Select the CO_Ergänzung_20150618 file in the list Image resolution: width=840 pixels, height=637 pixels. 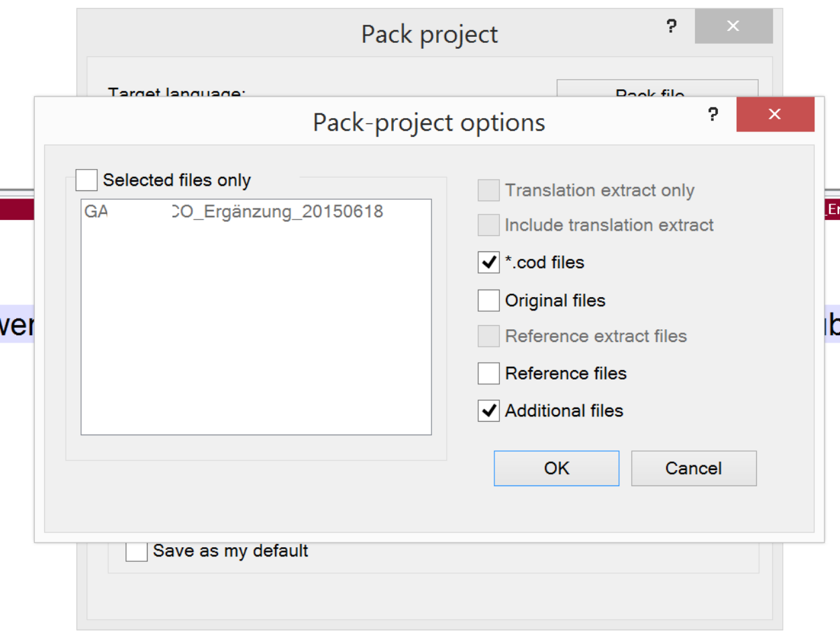click(233, 212)
